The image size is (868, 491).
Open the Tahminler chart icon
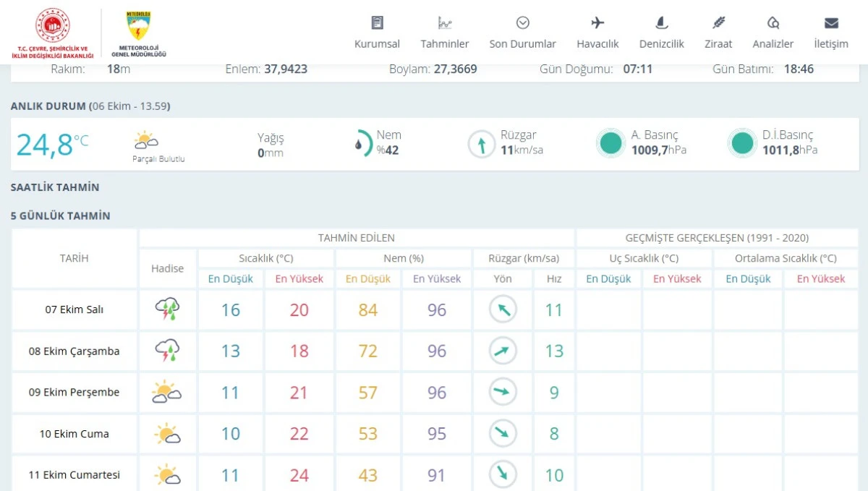click(x=445, y=22)
